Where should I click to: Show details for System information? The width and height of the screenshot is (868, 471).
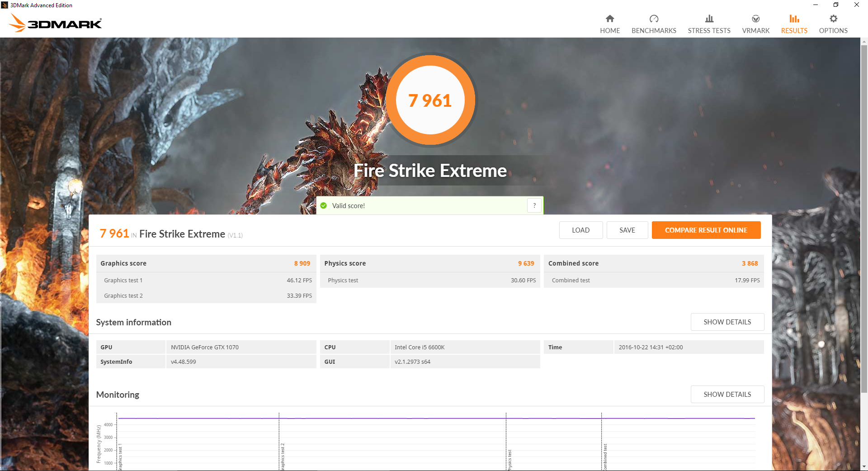point(727,322)
